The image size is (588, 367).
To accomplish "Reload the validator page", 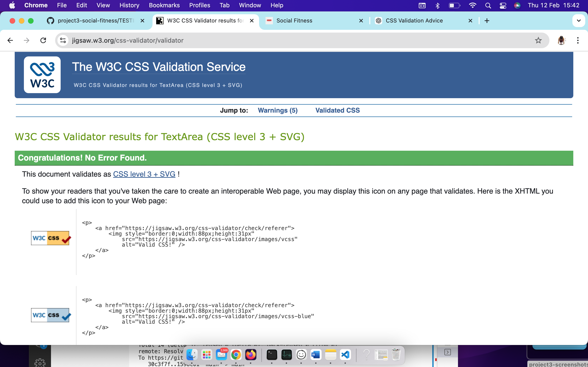I will [43, 40].
